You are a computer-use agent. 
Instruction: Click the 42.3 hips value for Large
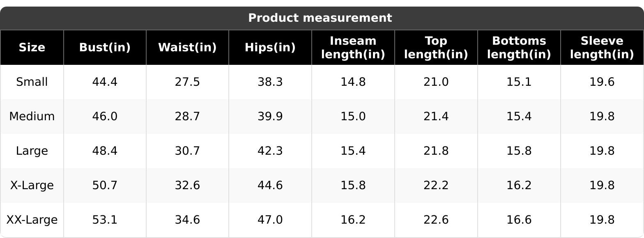270,151
